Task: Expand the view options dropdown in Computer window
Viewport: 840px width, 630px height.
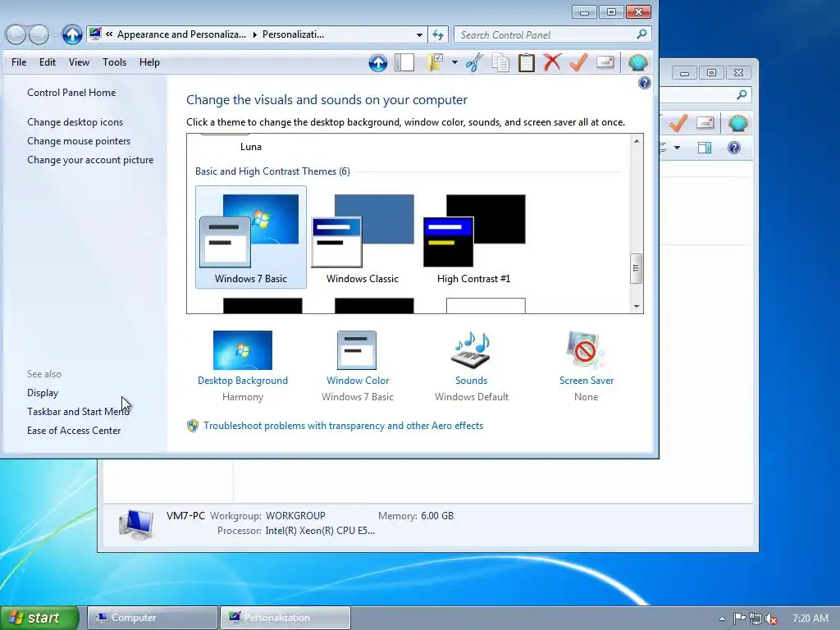Action: [x=677, y=148]
